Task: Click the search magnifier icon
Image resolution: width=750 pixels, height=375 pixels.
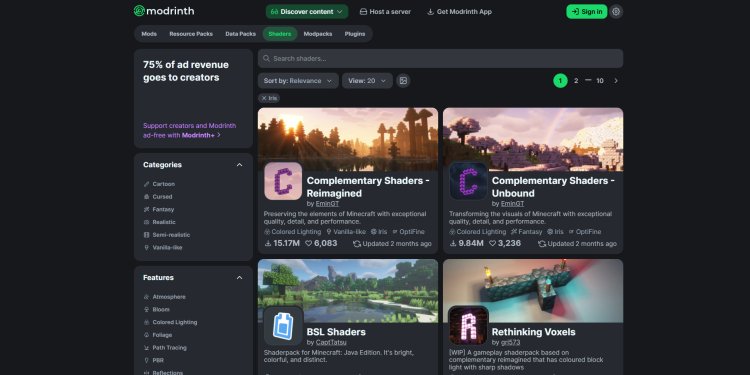Action: 266,58
